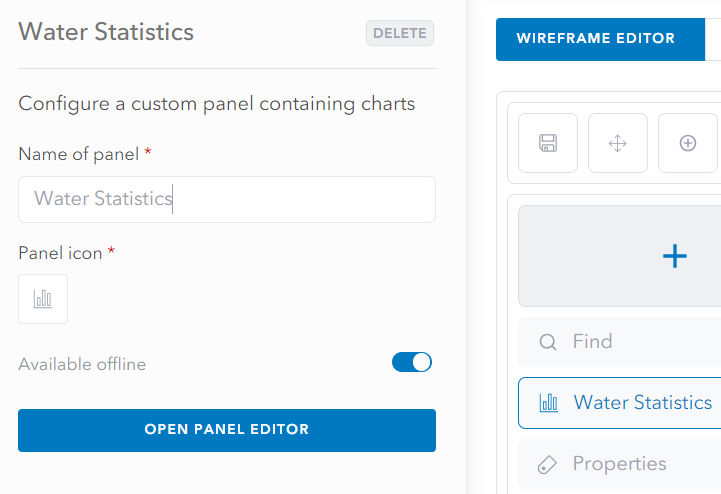This screenshot has height=494, width=721.
Task: Focus the Name of panel text field
Action: 227,200
